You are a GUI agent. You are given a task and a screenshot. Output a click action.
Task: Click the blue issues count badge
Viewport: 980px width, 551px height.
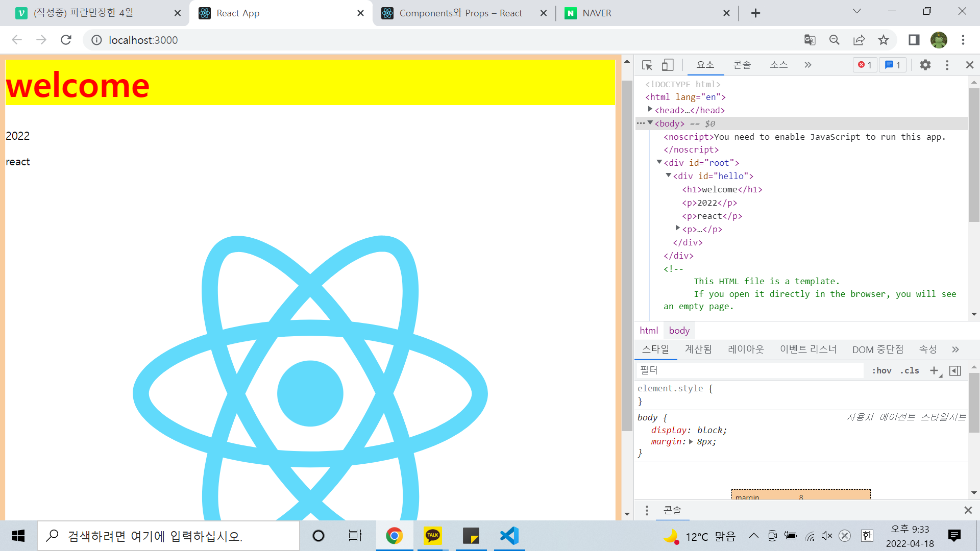(893, 65)
